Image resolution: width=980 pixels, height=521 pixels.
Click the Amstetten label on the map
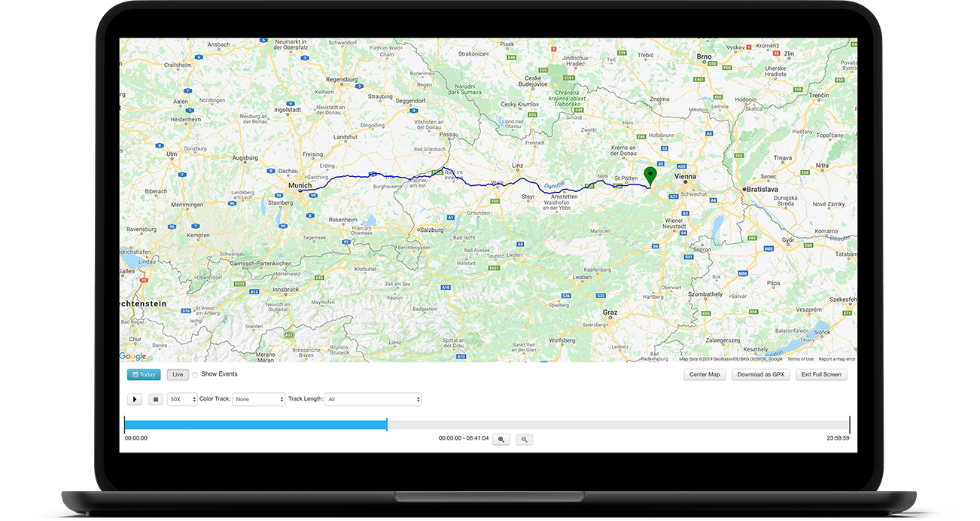coord(564,196)
